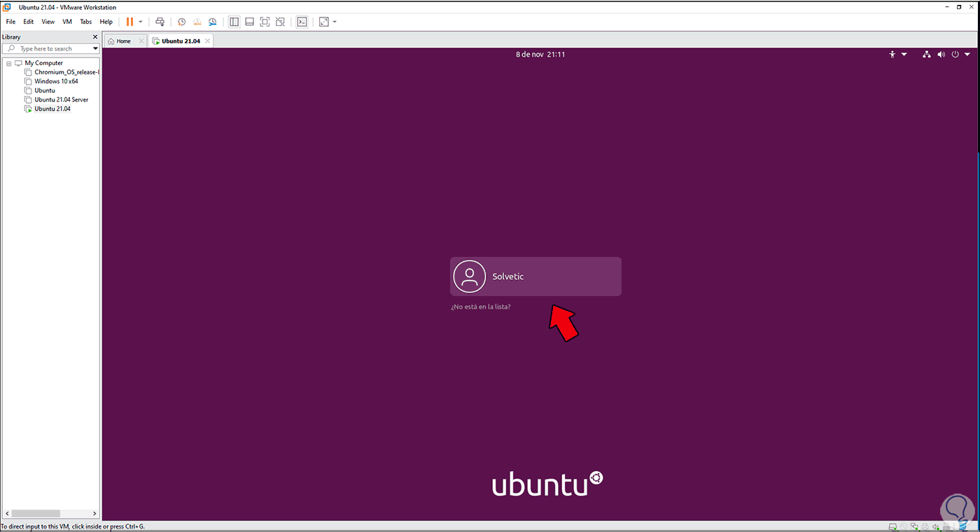Click the Send Ctrl+Alt+Del toolbar icon
The height and width of the screenshot is (532, 980).
click(x=160, y=22)
